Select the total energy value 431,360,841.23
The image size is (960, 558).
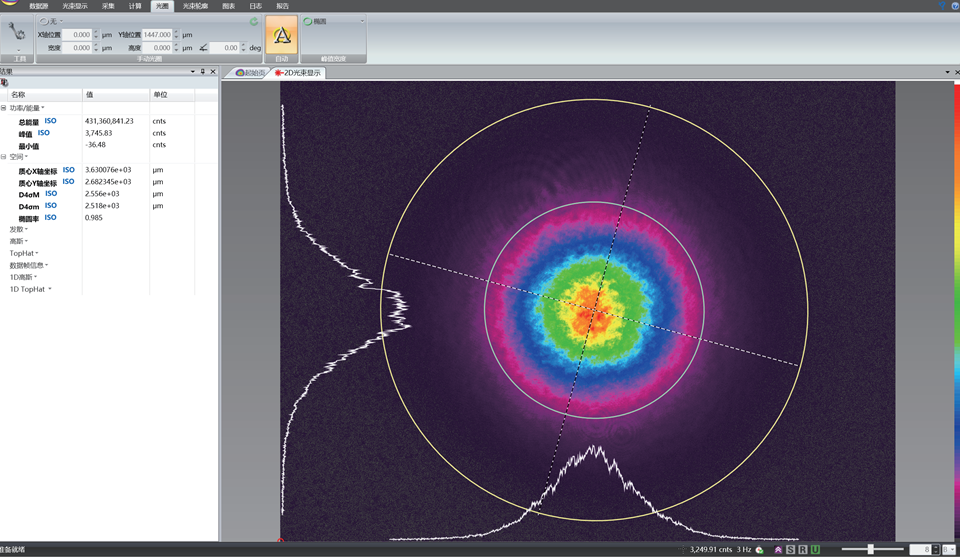coord(109,121)
